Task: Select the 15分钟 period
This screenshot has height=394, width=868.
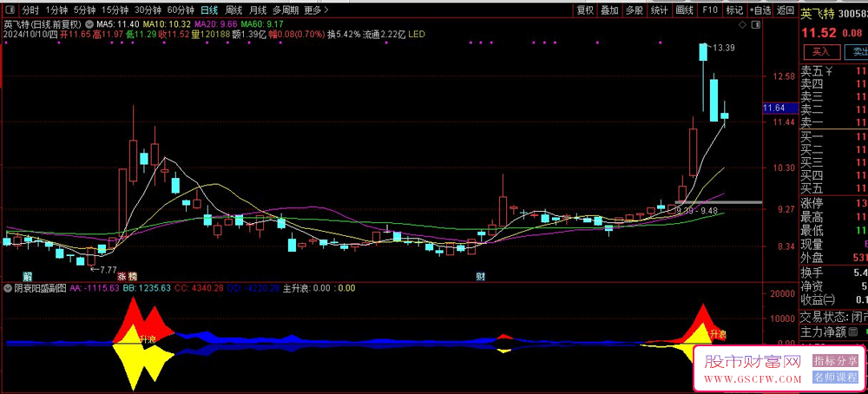Action: pos(115,10)
